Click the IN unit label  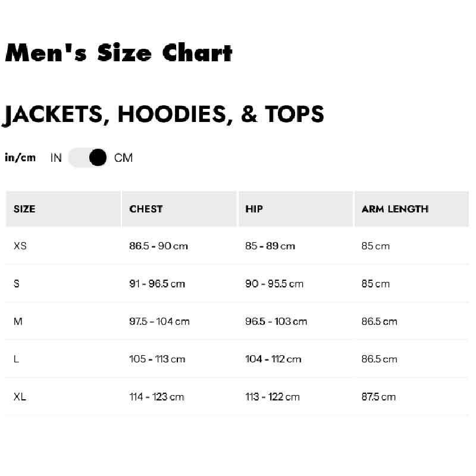[x=56, y=158]
